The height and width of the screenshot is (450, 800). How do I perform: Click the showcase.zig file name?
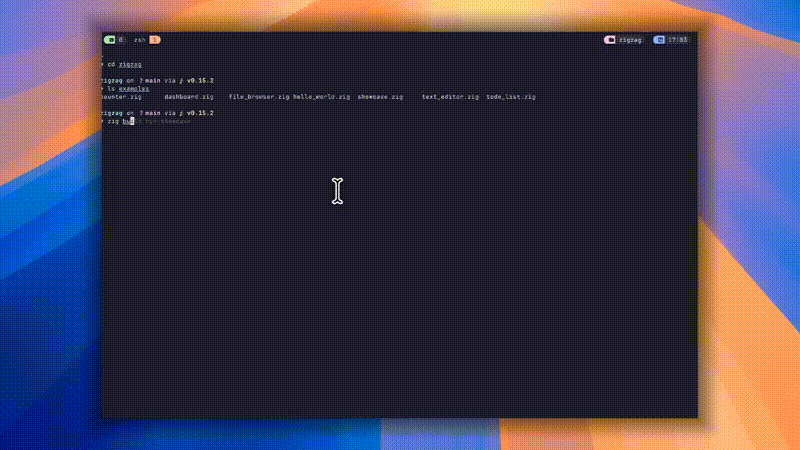click(x=380, y=97)
